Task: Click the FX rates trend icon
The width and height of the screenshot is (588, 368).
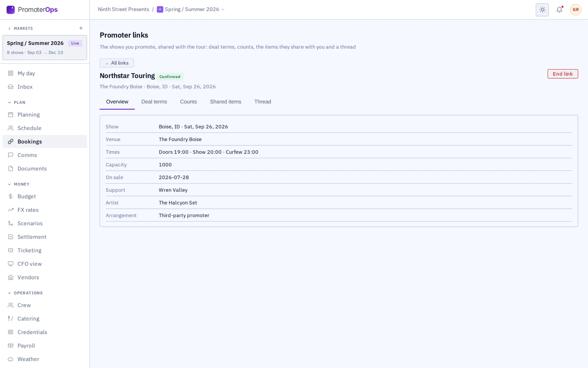Action: pyautogui.click(x=11, y=210)
